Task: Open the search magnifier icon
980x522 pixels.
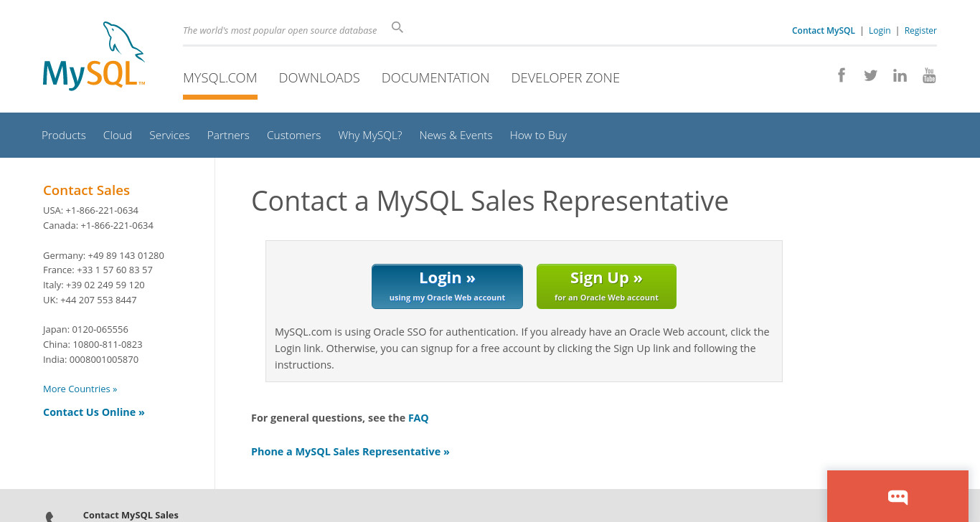Action: click(397, 27)
